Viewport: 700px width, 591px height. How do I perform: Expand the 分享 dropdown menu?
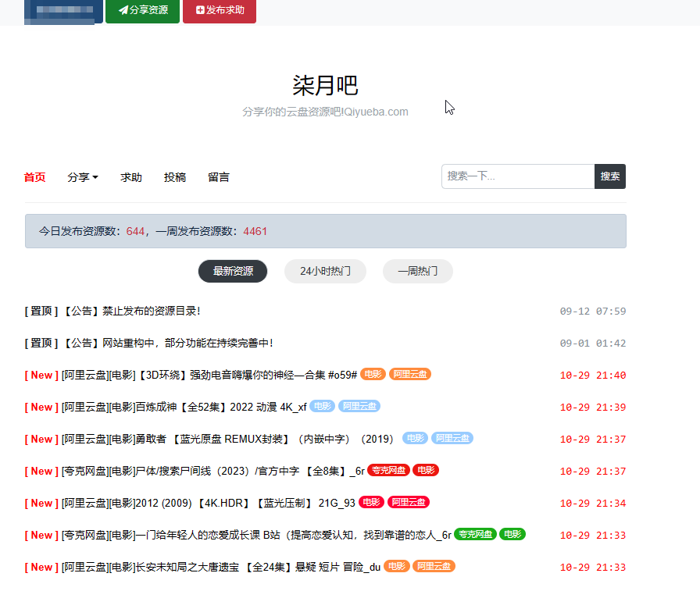point(83,177)
